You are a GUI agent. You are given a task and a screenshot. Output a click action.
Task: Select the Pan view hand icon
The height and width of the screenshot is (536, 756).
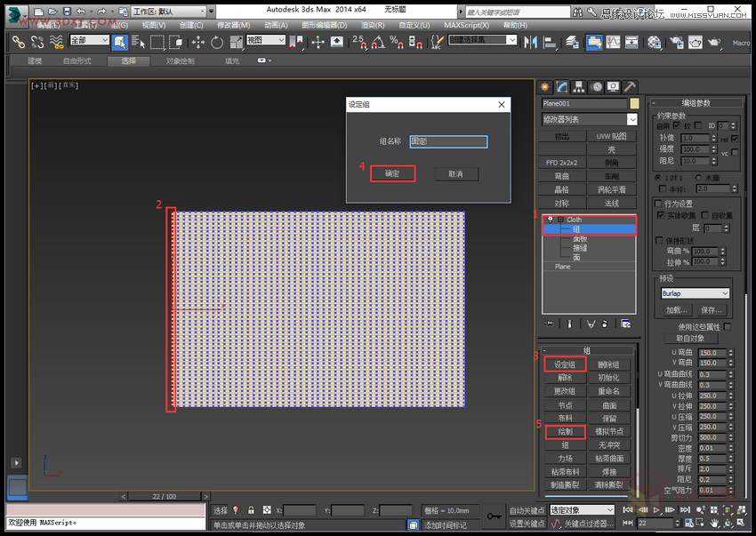[714, 523]
